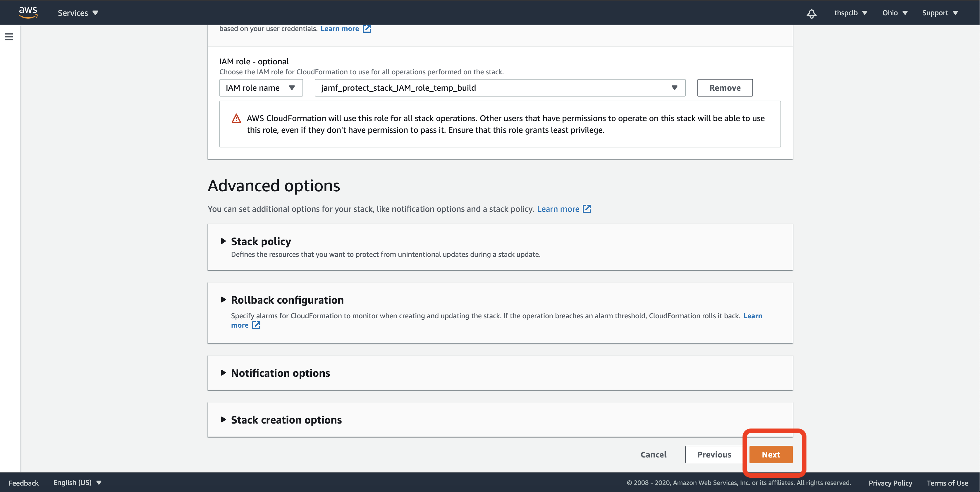Open external link icon beside Advanced options Learn more
Screen dimensions: 980x492
coord(587,209)
